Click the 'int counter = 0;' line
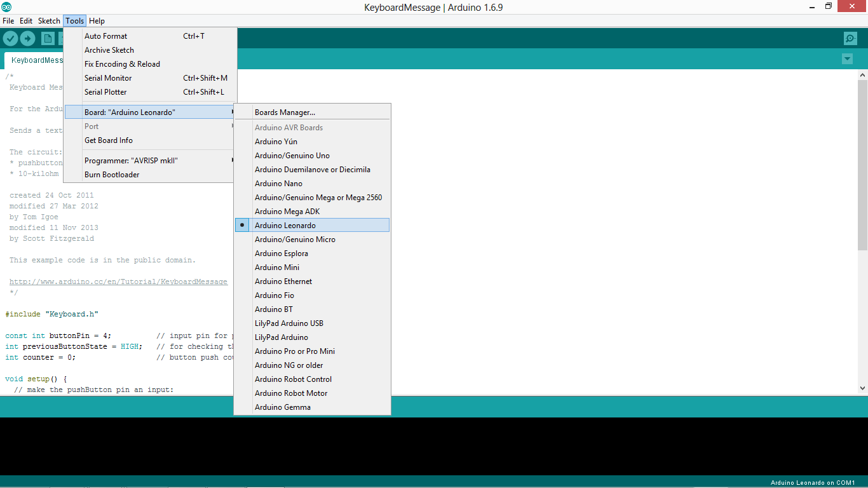This screenshot has width=868, height=488. (41, 357)
